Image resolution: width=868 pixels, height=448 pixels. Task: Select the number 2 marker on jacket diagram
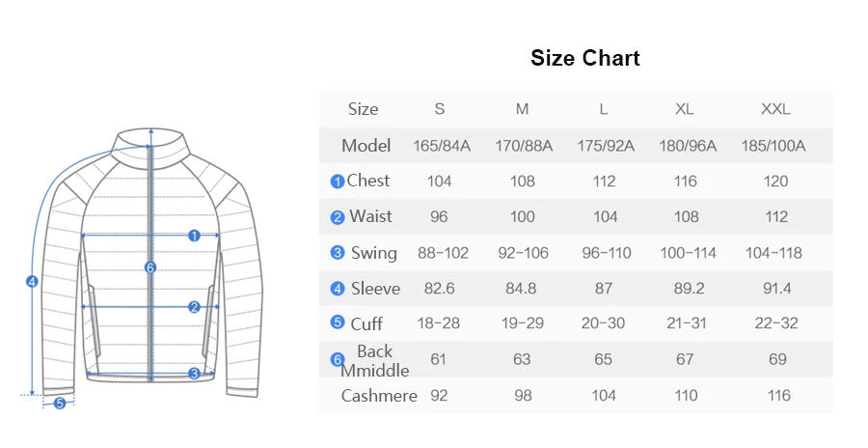tap(194, 307)
